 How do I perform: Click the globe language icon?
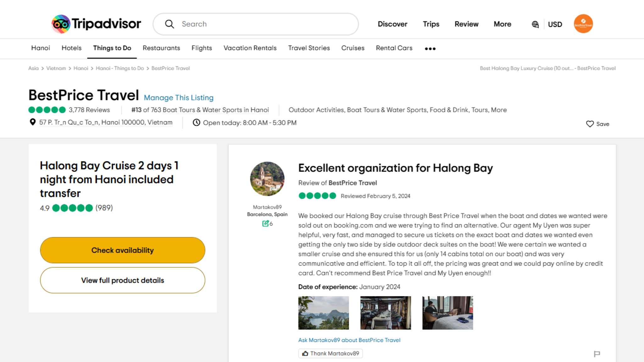(535, 24)
